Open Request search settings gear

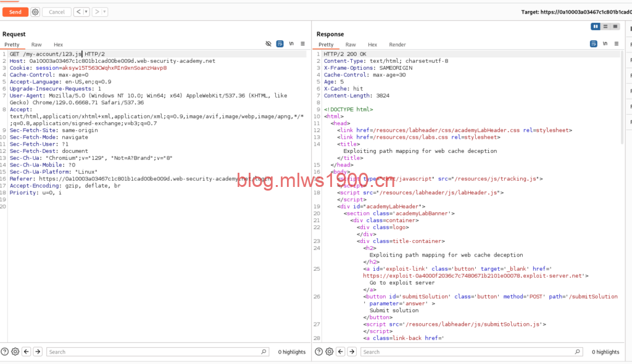pyautogui.click(x=15, y=352)
